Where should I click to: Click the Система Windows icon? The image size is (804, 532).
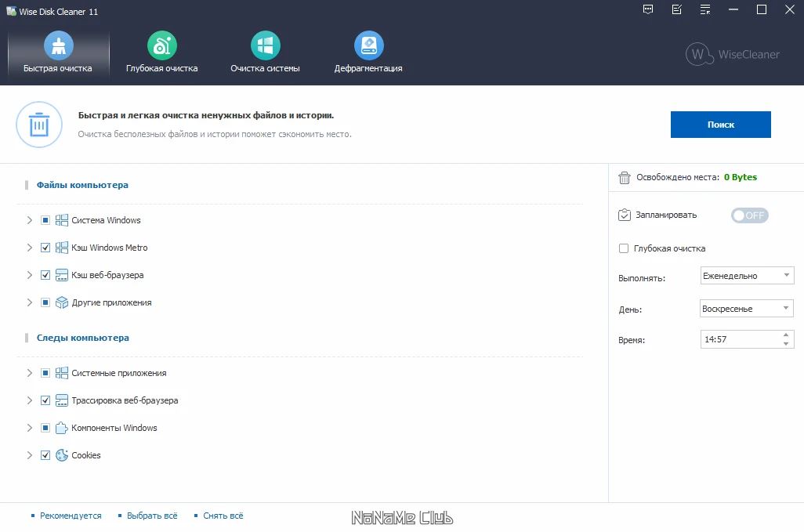pyautogui.click(x=62, y=220)
